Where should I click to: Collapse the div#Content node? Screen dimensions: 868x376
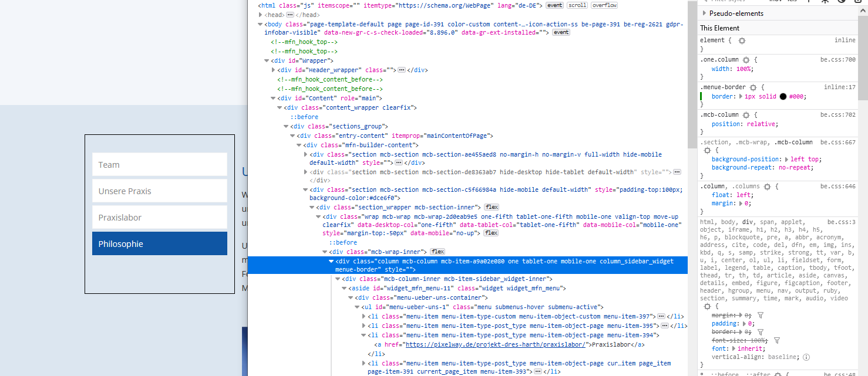tap(273, 99)
